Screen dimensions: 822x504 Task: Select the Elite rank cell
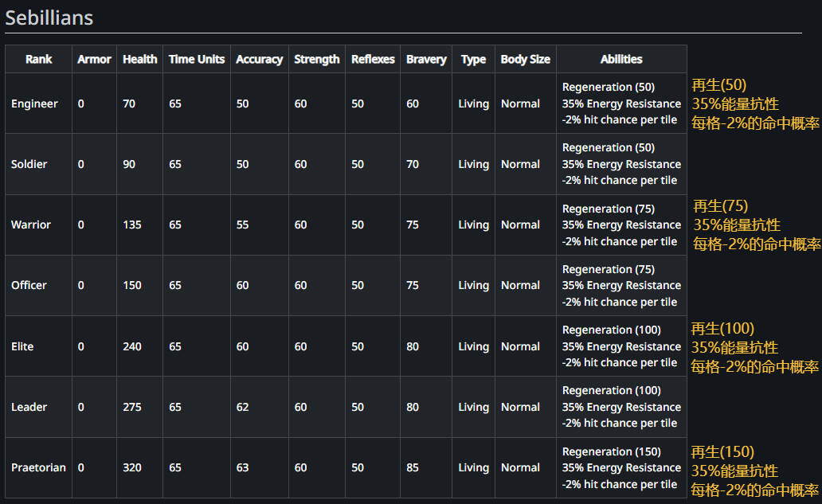pos(22,346)
